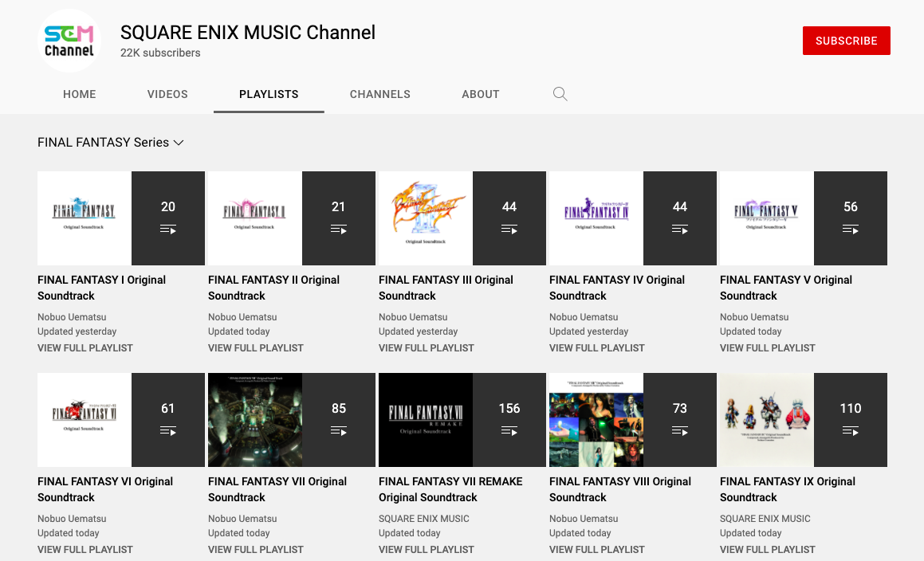Click the 156 video count number

[509, 408]
